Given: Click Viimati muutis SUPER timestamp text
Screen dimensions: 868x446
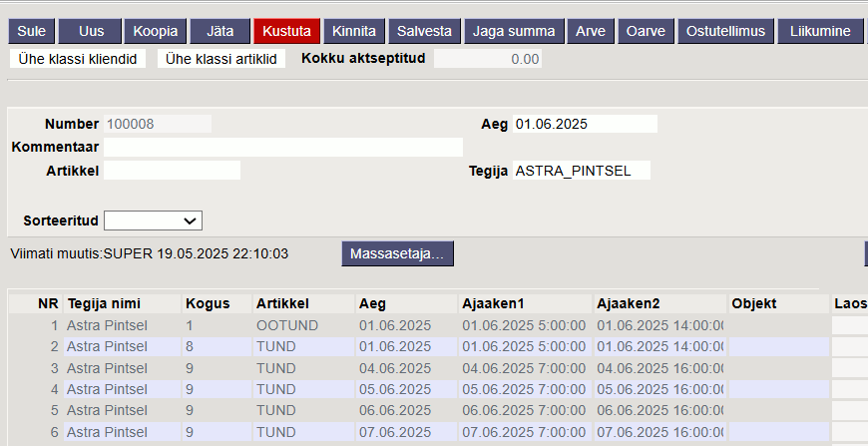Looking at the screenshot, I should [x=150, y=254].
